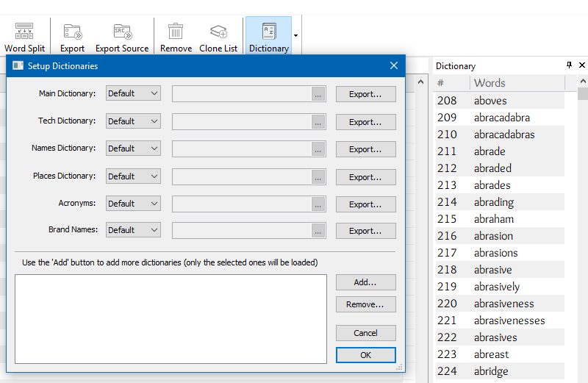This screenshot has height=383, width=588.
Task: Click the Remove trash can icon
Action: click(176, 31)
